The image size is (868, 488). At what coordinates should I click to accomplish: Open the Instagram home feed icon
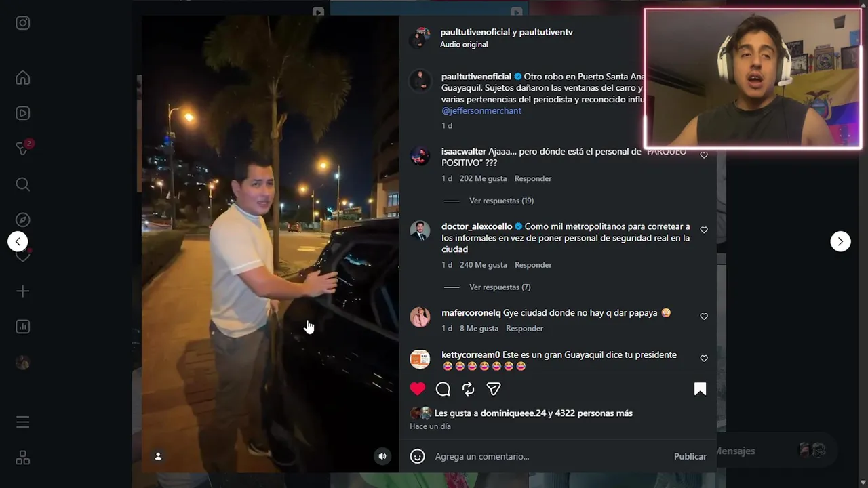tap(23, 78)
